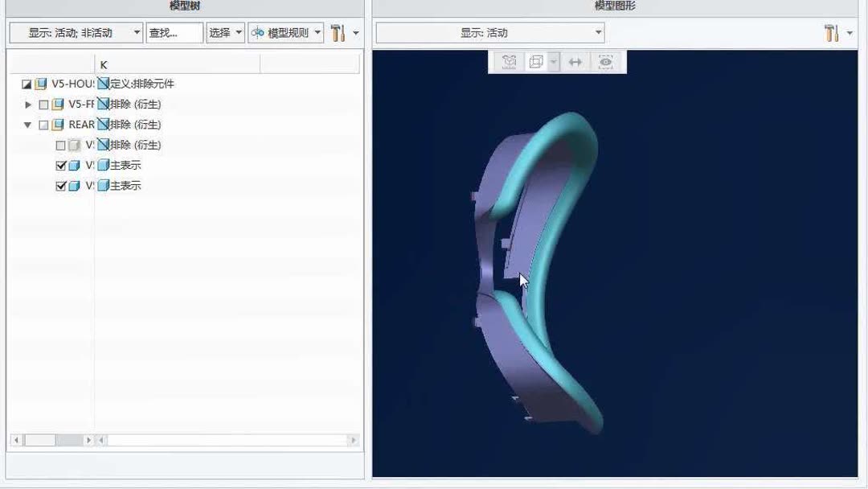The image size is (868, 489).
Task: Click the swap arrows icon above the model view
Action: coord(575,63)
